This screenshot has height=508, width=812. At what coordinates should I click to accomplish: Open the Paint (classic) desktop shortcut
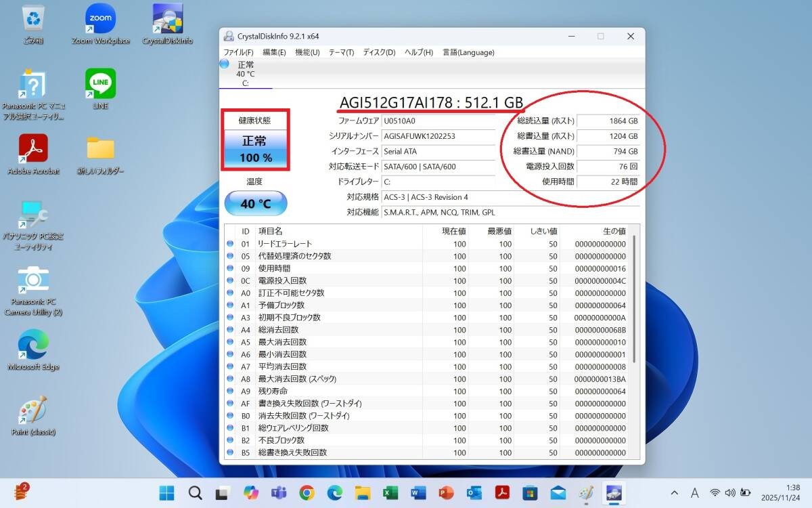32,416
